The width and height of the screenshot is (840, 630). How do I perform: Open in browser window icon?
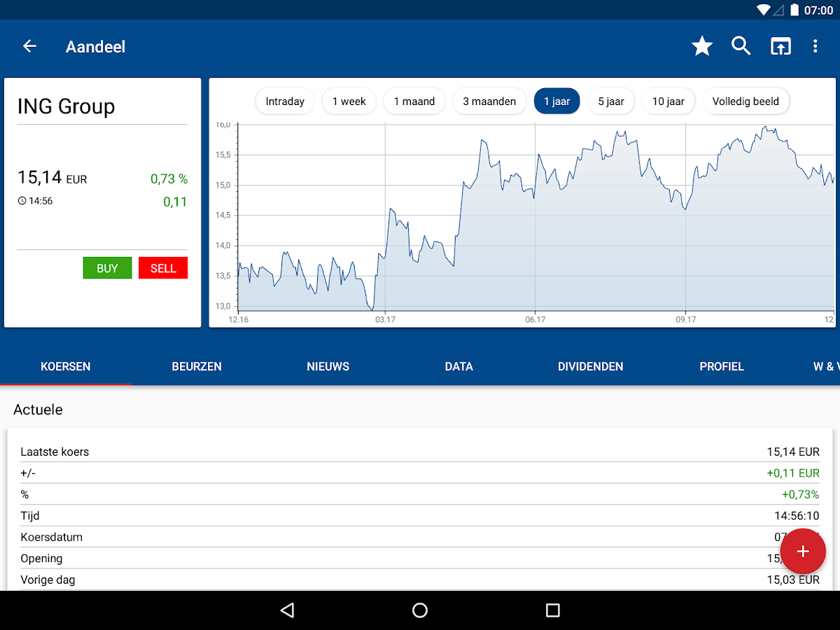(780, 46)
